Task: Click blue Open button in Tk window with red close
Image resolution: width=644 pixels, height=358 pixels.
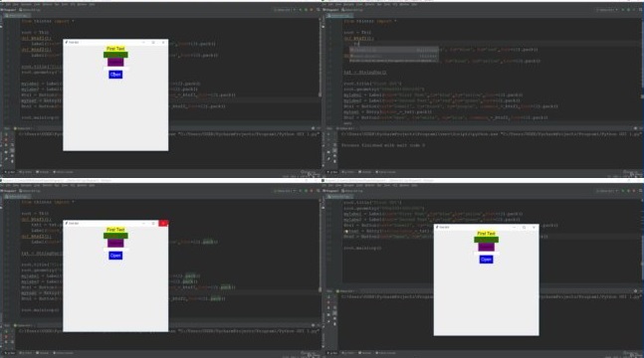Action: point(115,256)
